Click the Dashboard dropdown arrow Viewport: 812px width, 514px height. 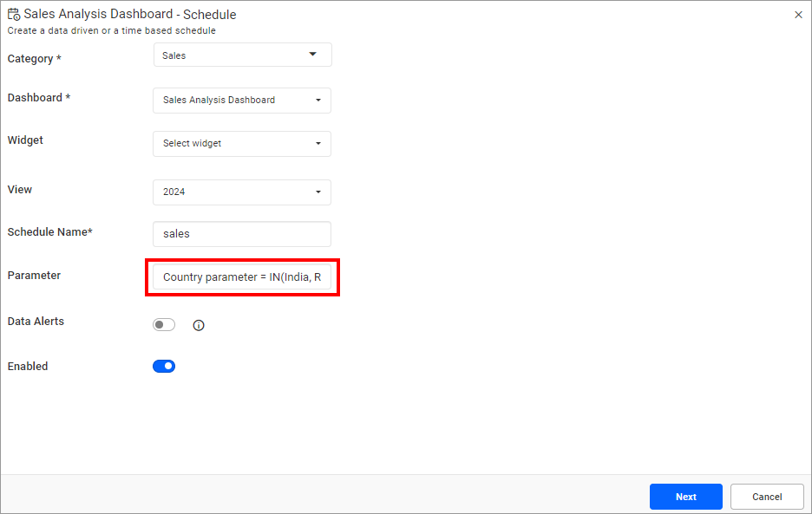pos(318,100)
